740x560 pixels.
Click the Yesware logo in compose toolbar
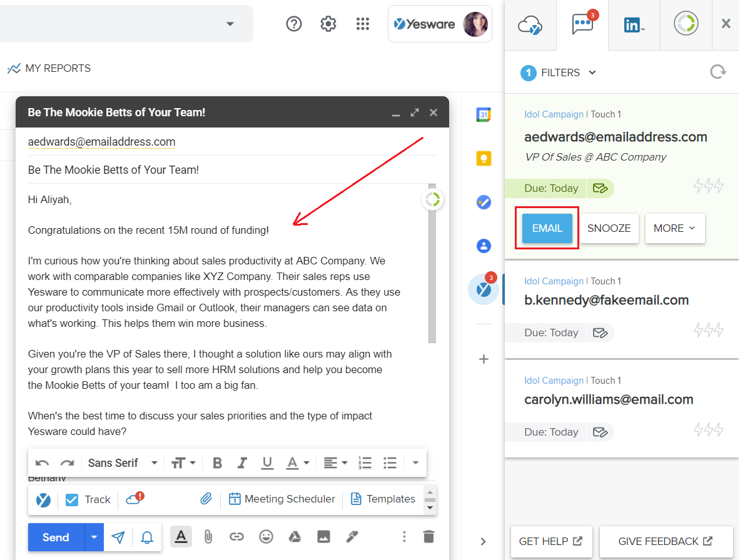(43, 499)
